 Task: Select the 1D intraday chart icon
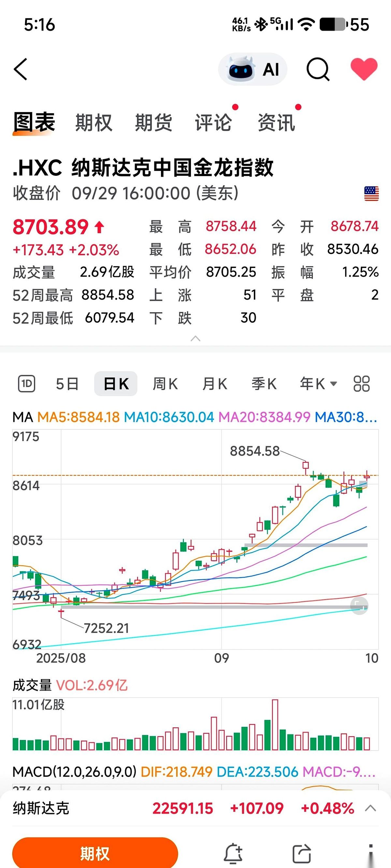pos(26,384)
